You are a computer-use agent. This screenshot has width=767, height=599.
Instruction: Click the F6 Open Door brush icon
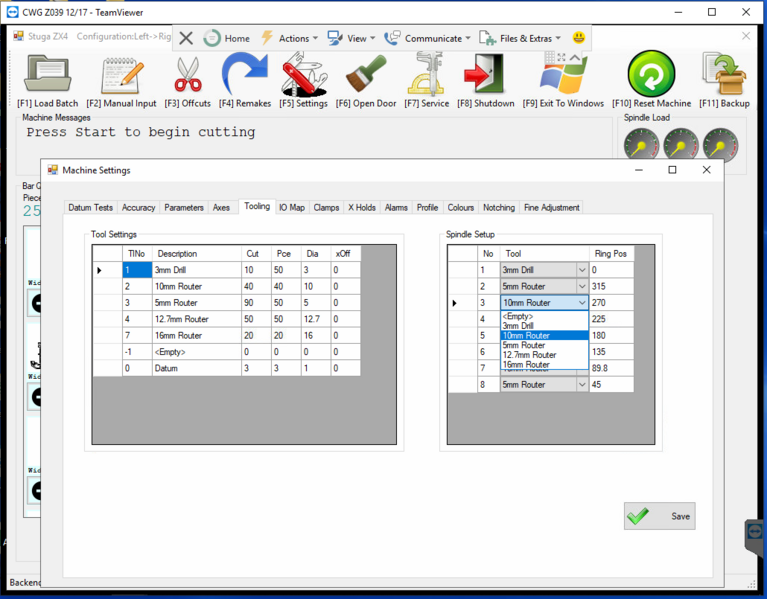[365, 74]
